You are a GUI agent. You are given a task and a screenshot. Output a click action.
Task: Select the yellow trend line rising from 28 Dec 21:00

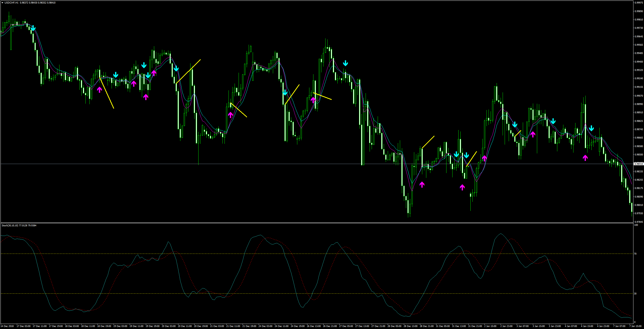(x=428, y=142)
